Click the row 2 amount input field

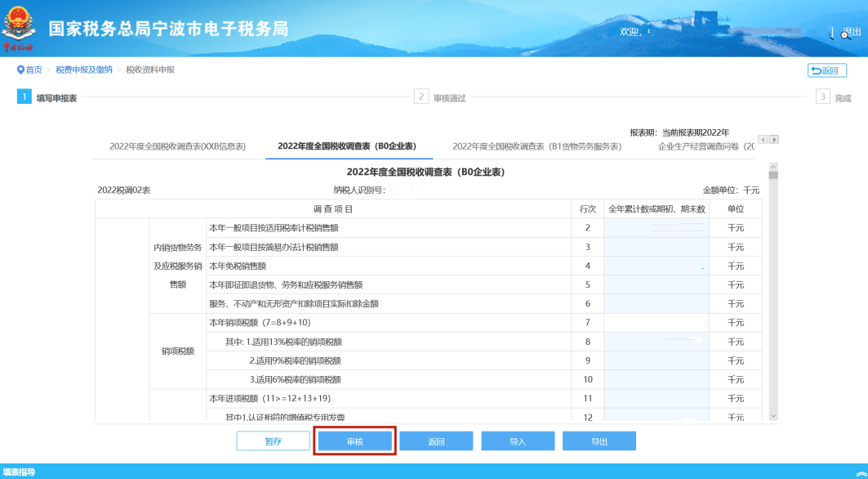click(x=657, y=228)
